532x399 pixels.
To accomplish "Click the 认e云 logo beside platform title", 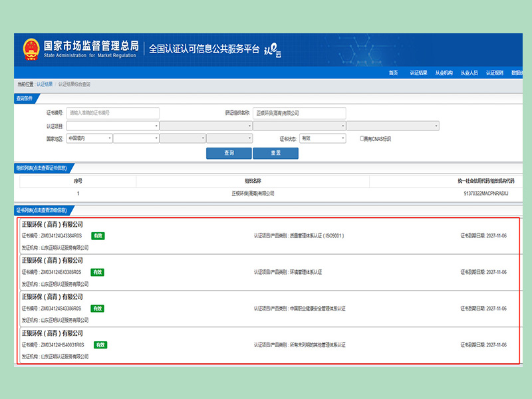I will click(273, 51).
